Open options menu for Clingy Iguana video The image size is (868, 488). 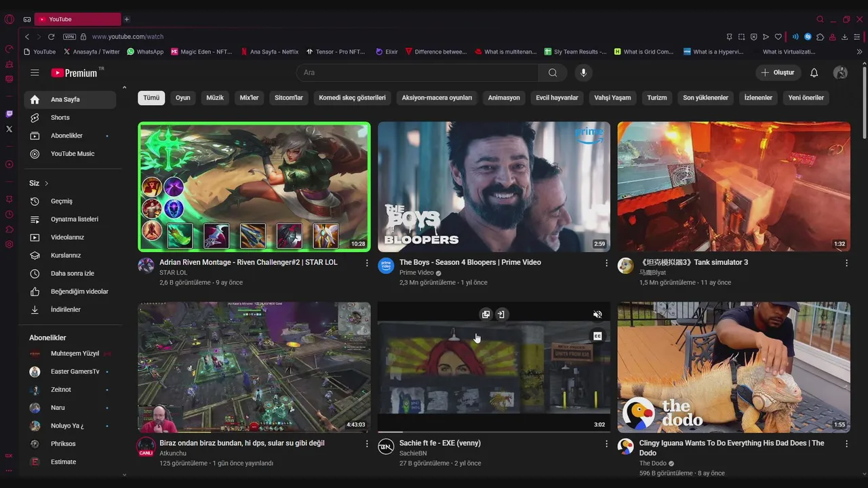[846, 444]
